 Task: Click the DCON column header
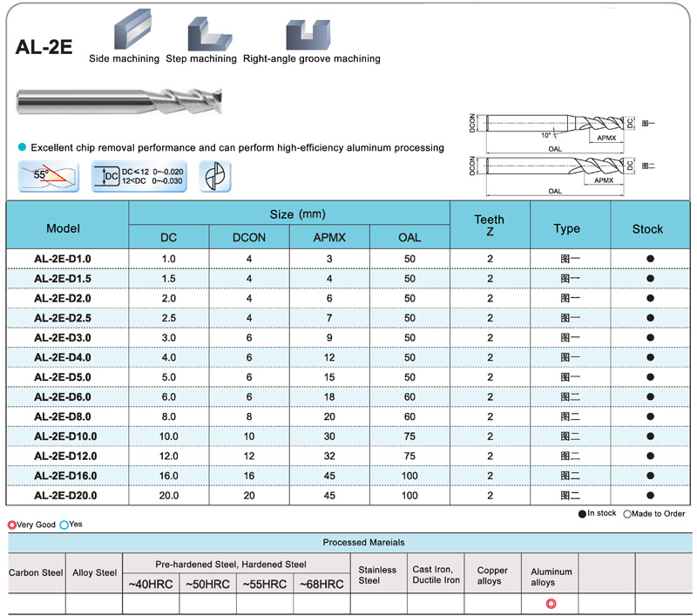coord(249,237)
